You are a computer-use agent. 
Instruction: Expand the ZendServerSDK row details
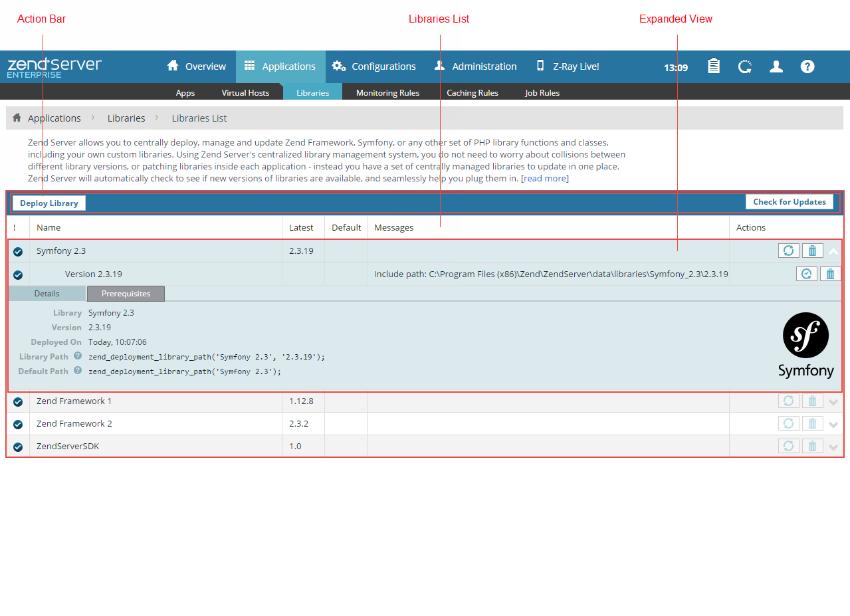(833, 447)
